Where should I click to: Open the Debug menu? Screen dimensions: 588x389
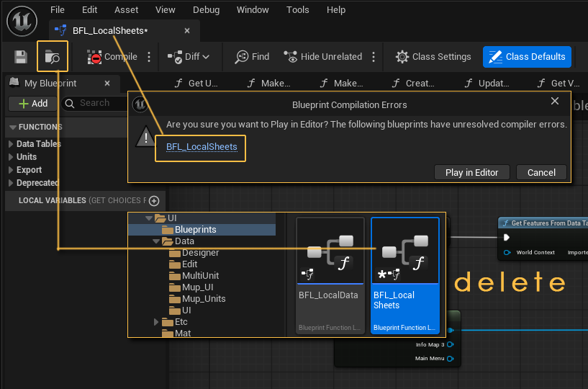click(207, 10)
